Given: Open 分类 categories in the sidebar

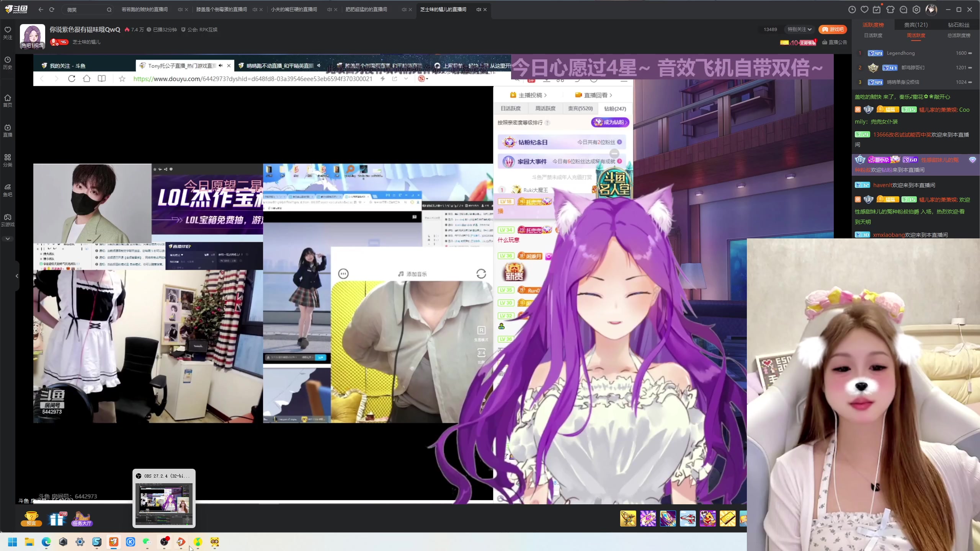Looking at the screenshot, I should pyautogui.click(x=8, y=160).
